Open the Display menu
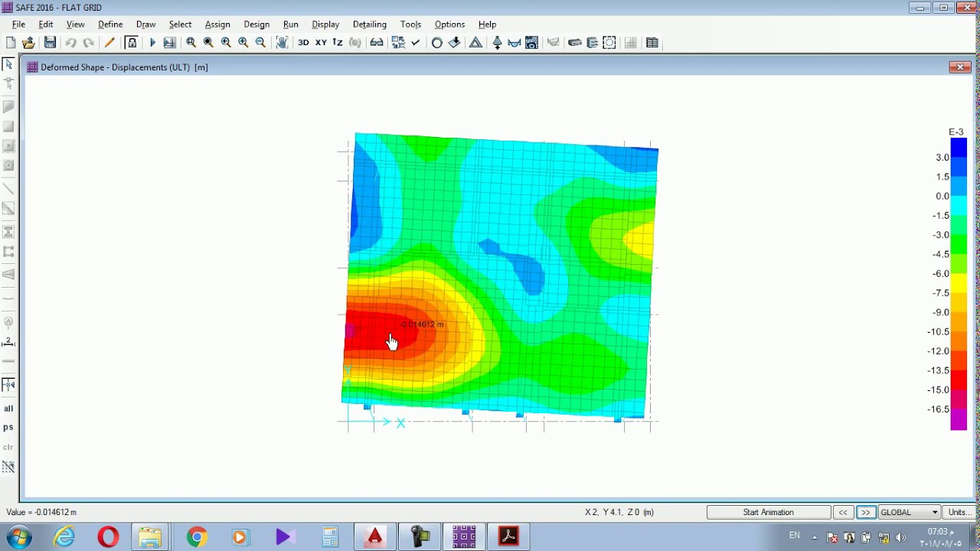This screenshot has height=551, width=980. [x=325, y=24]
